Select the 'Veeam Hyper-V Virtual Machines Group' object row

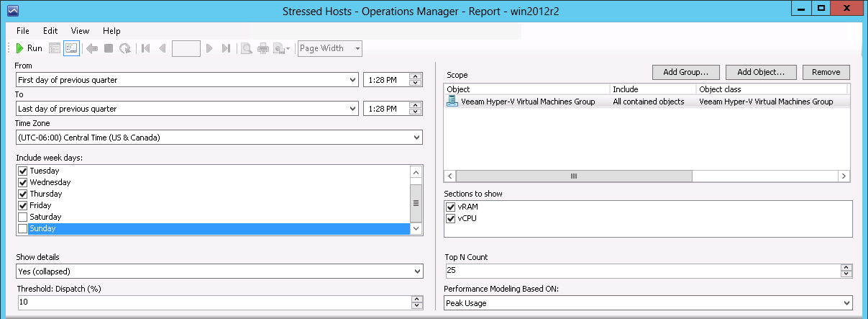click(647, 102)
